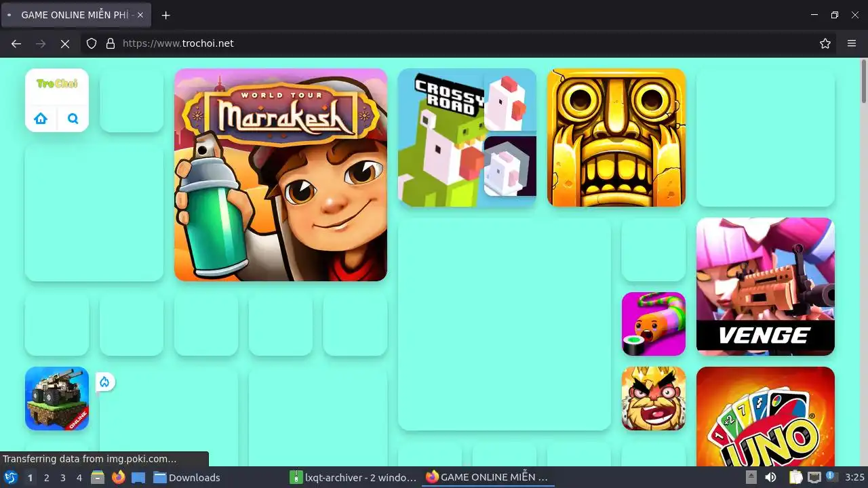Open the removable media tray icon

point(751,477)
